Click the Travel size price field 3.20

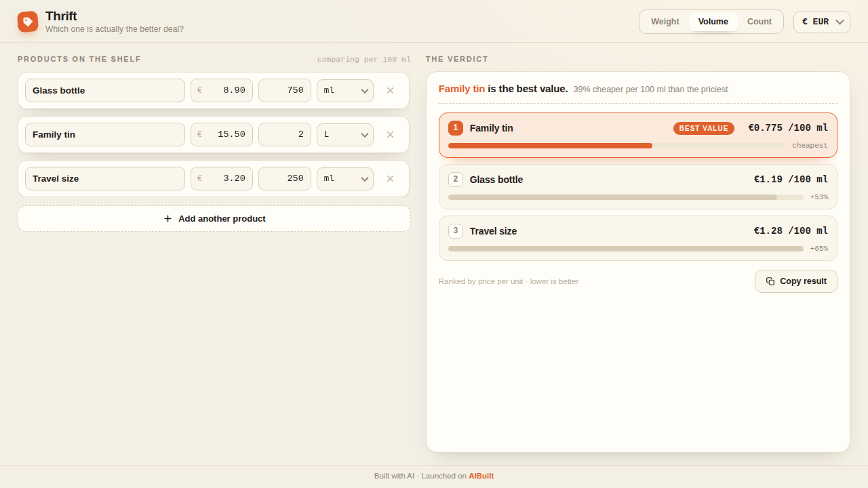[222, 178]
